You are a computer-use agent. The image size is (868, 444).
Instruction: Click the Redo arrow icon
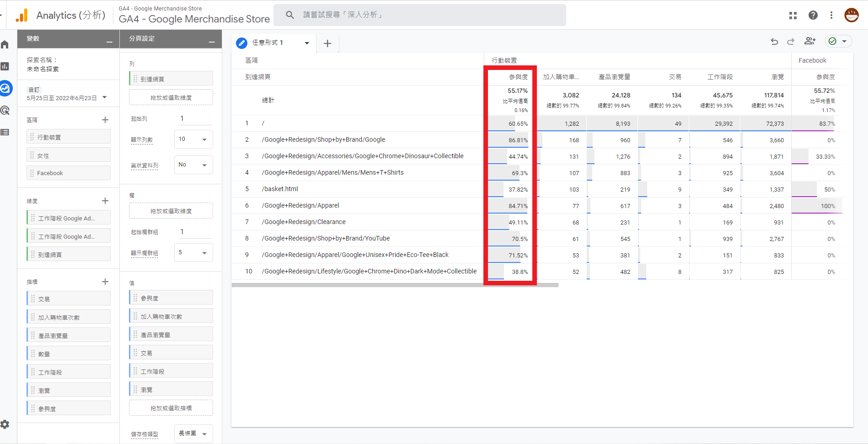(x=791, y=42)
